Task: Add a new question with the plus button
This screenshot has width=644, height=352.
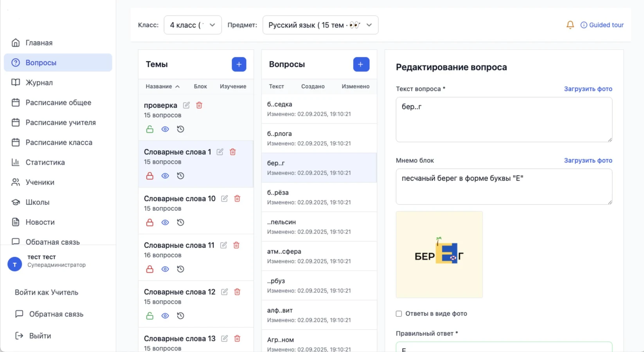Action: click(361, 64)
